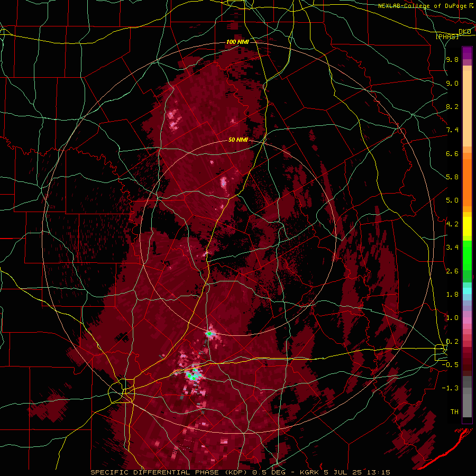Select the 100 NMI range ring label
Viewport: 476px width, 476px height.
(x=237, y=42)
